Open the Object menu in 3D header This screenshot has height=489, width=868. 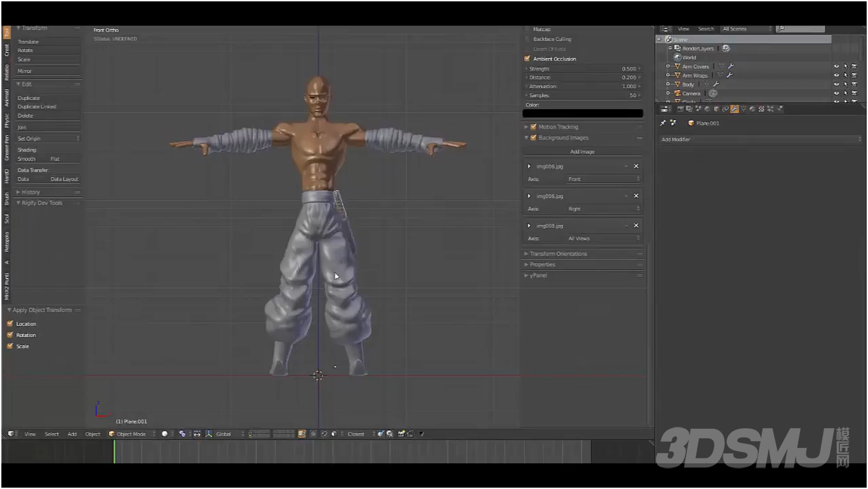93,434
